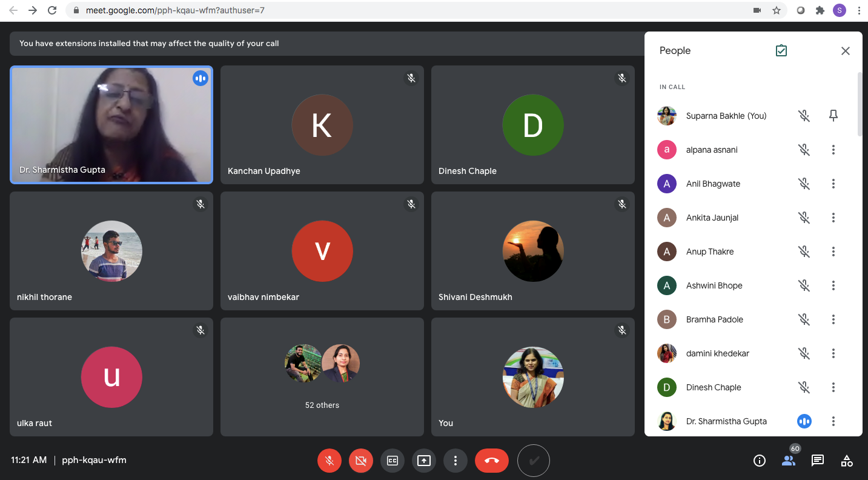Click the red leave call button

[491, 461]
